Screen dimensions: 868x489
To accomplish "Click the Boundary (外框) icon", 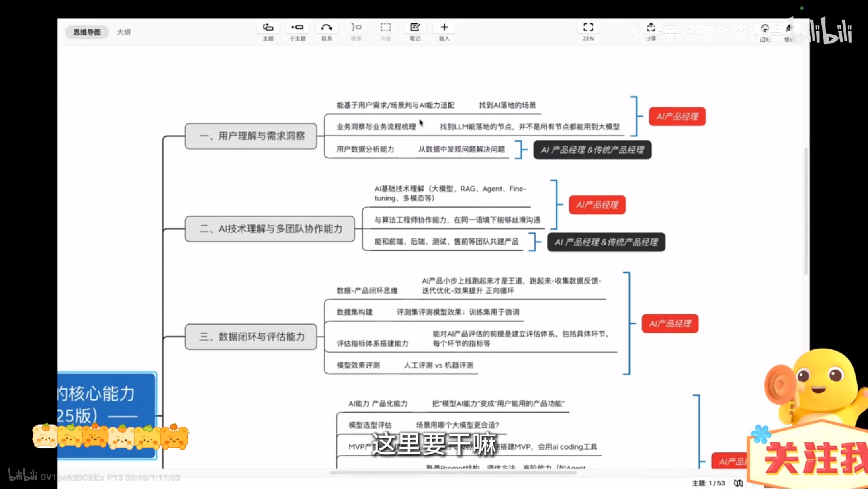I will pos(385,28).
